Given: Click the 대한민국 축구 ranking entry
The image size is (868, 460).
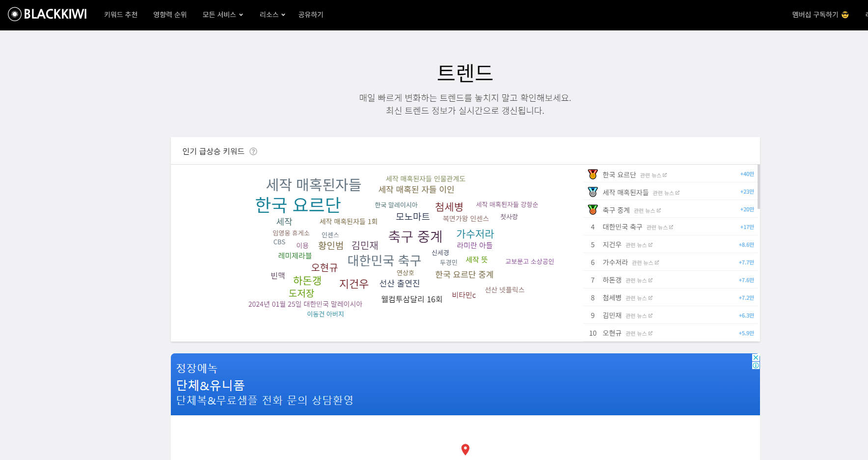Looking at the screenshot, I should point(622,227).
